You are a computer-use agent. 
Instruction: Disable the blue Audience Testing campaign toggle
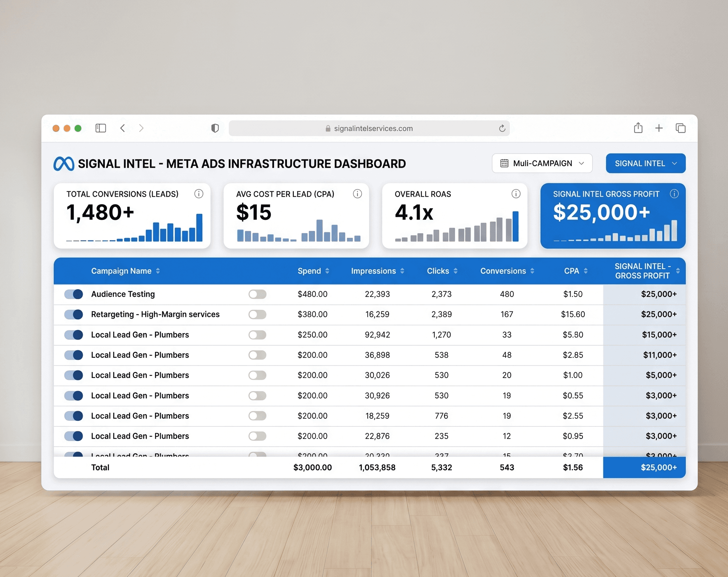[74, 294]
